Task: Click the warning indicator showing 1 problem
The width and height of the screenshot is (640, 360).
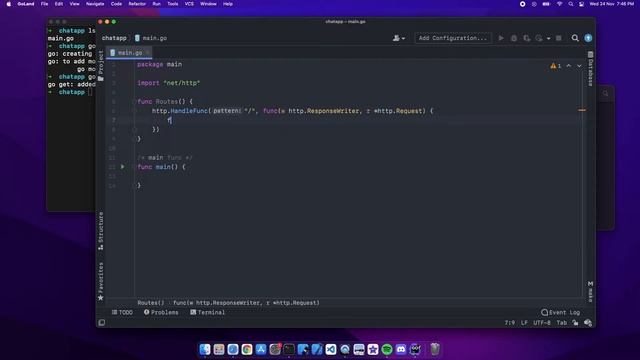Action: click(556, 66)
